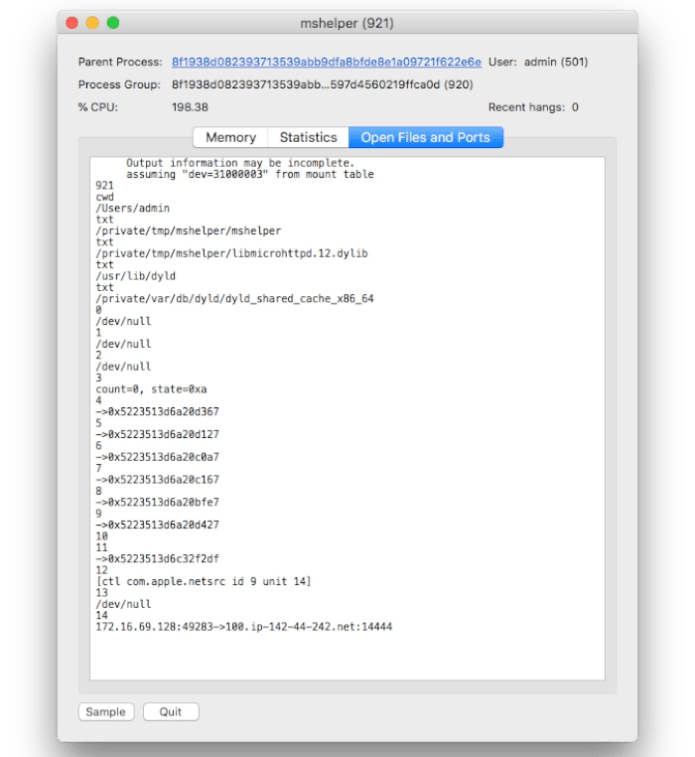The image size is (695, 757).
Task: Click the 0x5223513d6a20d127 entry
Action: 157,435
